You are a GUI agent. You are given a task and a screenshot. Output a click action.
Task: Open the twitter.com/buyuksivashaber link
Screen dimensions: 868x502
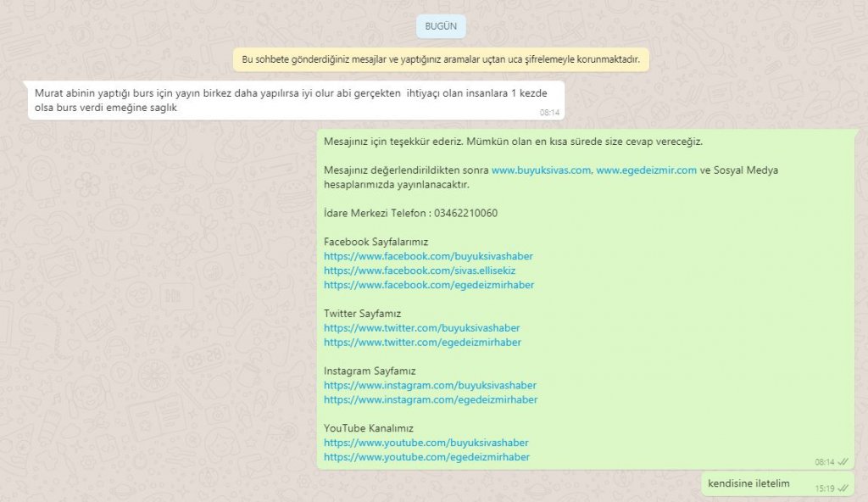[x=421, y=328]
